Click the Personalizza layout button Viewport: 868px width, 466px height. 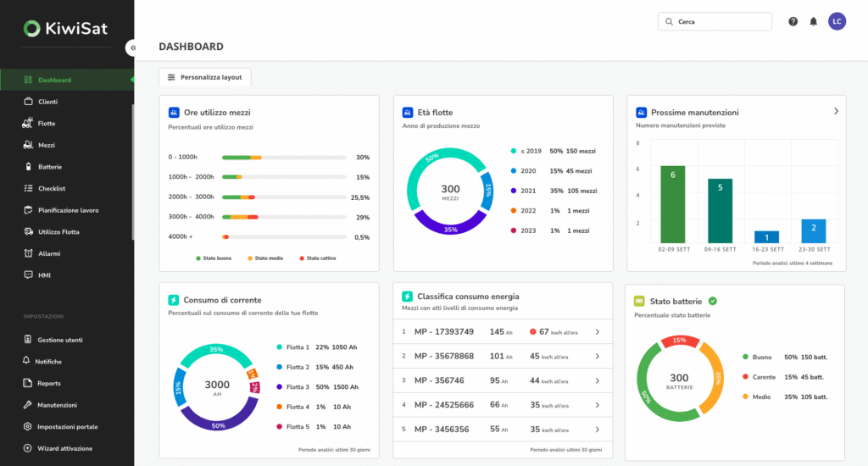click(205, 77)
